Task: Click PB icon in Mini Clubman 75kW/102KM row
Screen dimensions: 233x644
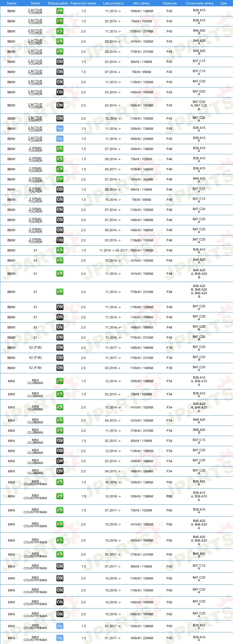Action: [60, 394]
